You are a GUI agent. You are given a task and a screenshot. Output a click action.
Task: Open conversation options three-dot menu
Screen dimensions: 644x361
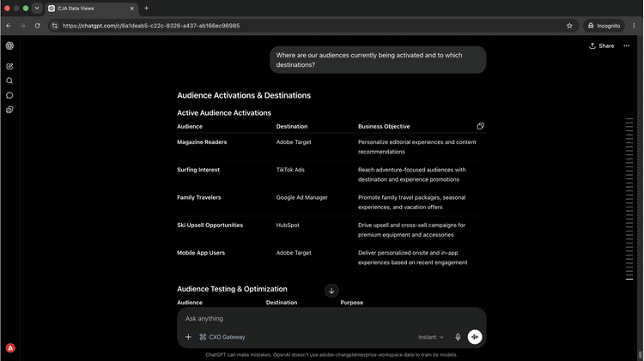pyautogui.click(x=626, y=46)
